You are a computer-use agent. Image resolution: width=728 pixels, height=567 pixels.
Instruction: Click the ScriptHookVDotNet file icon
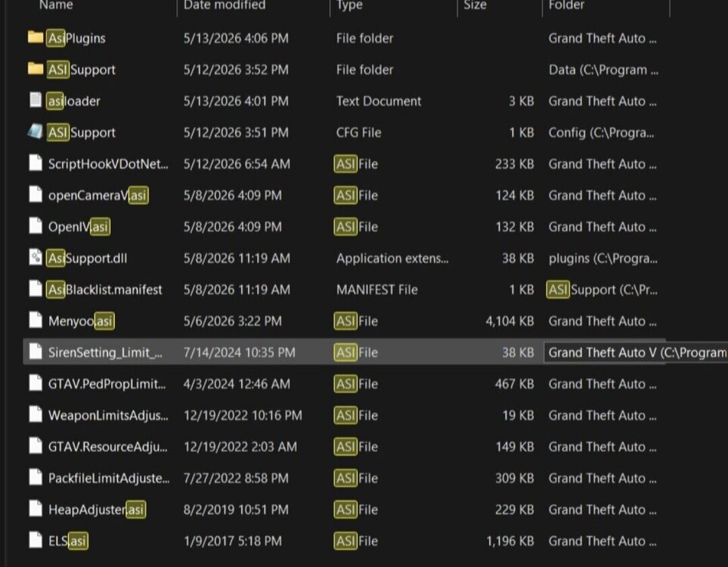pyautogui.click(x=36, y=163)
